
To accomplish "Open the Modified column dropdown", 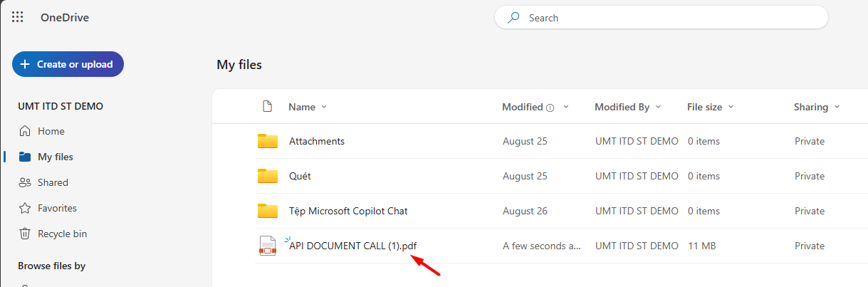I will [x=566, y=107].
